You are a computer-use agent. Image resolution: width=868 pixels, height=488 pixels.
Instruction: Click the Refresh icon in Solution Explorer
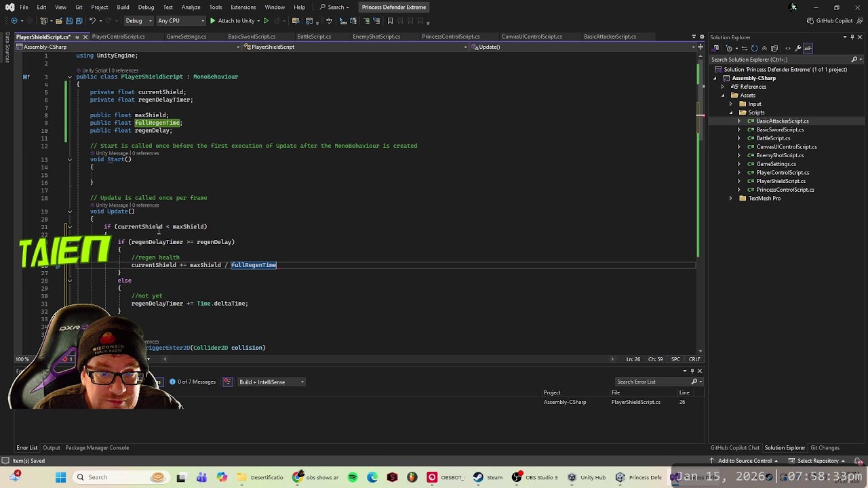pyautogui.click(x=754, y=48)
